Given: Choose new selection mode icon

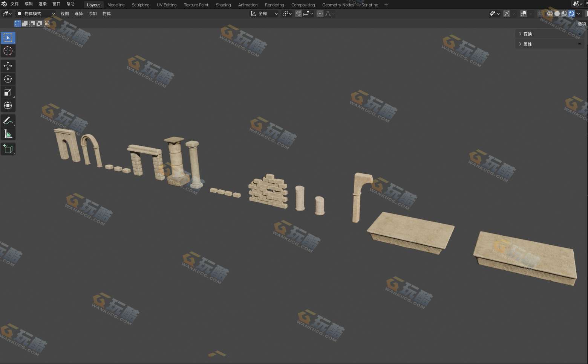Looking at the screenshot, I should pyautogui.click(x=18, y=23).
